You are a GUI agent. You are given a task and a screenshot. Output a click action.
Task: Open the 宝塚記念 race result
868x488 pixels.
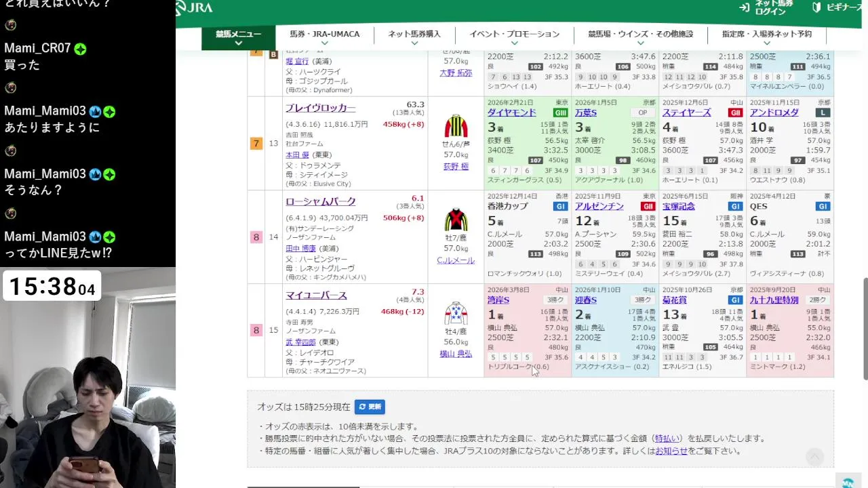[x=679, y=206]
